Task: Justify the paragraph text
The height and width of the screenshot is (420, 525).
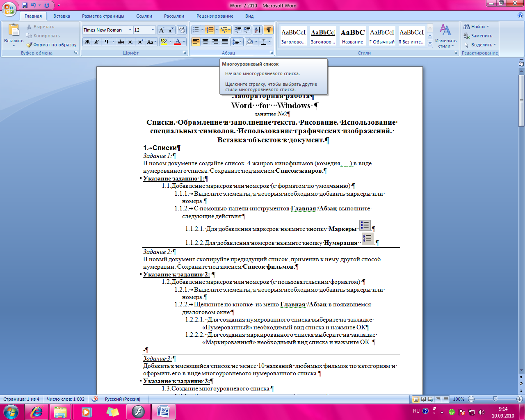Action: pyautogui.click(x=224, y=42)
